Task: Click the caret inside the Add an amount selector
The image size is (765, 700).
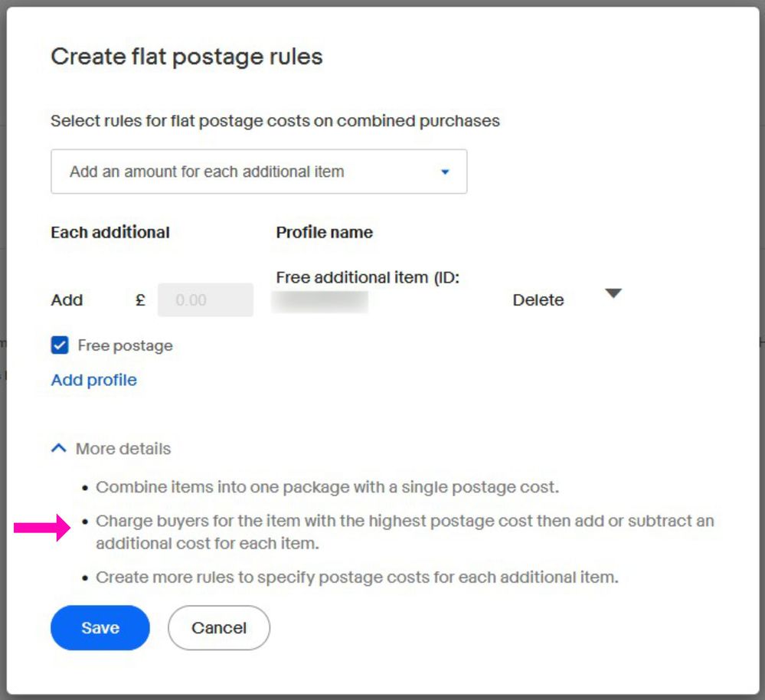Action: pos(444,172)
